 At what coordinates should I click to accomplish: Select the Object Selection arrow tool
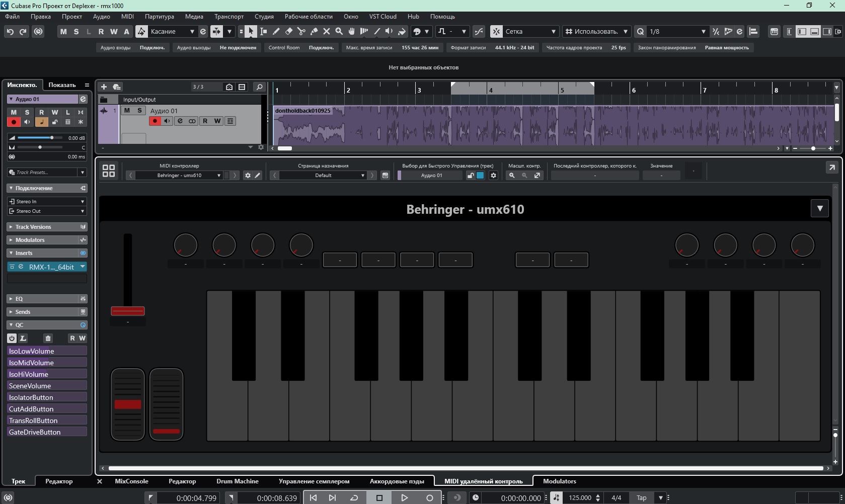pos(251,31)
